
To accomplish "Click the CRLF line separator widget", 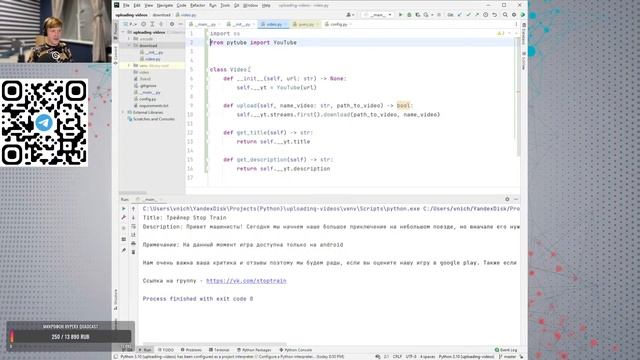I will coord(397,357).
